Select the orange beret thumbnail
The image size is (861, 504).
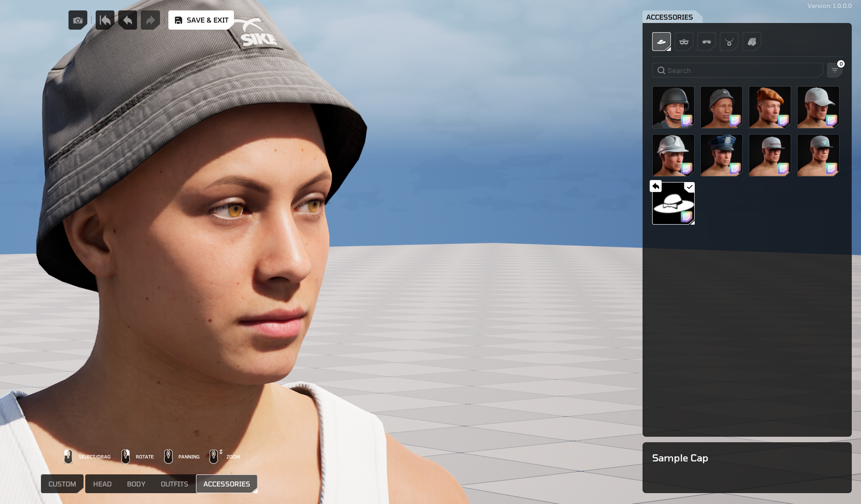770,107
